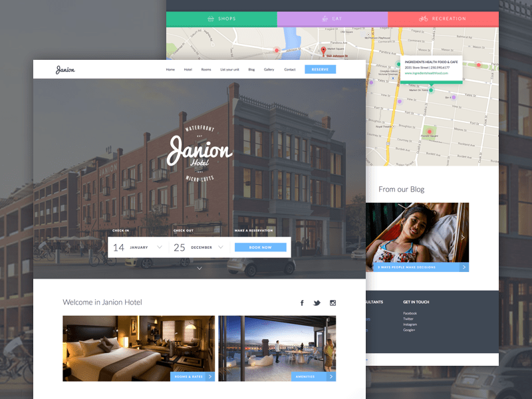532x399 pixels.
Task: Go to the Rooms navigation link
Action: [x=206, y=70]
